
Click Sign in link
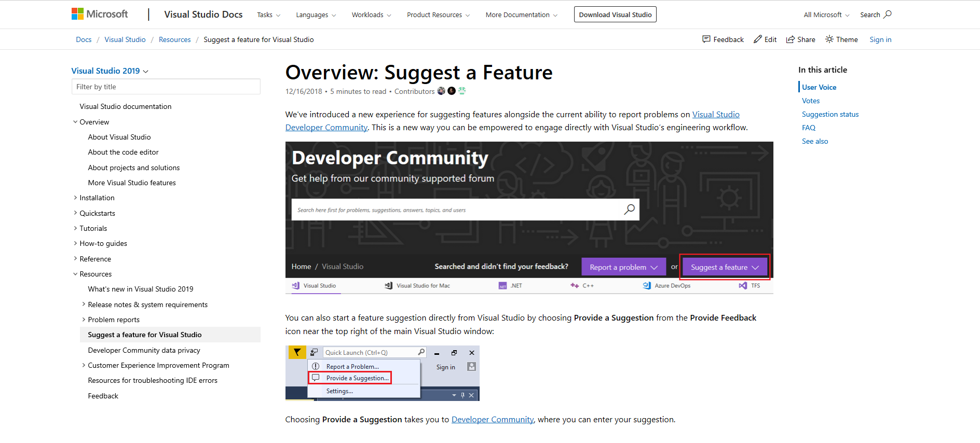pyautogui.click(x=880, y=39)
